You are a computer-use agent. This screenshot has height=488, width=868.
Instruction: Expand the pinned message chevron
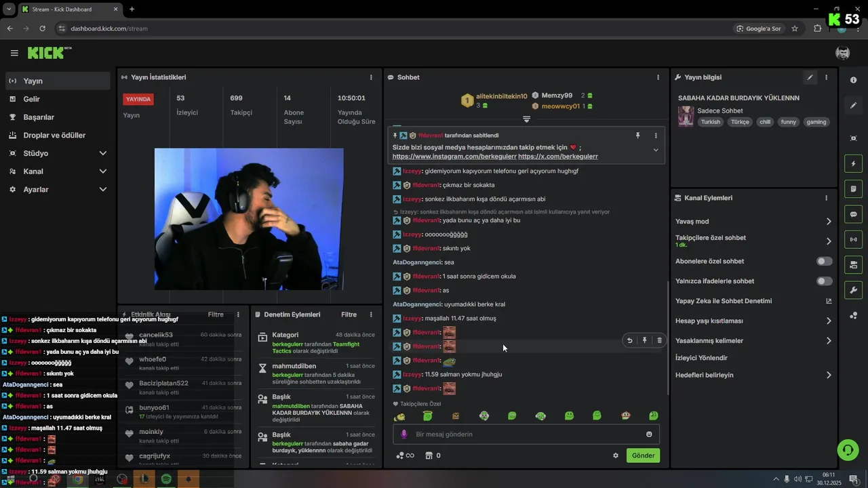[656, 150]
